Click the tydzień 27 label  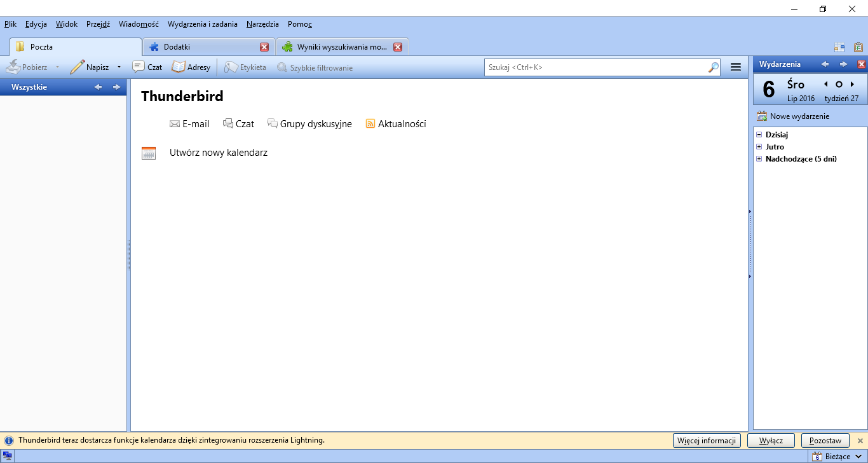coord(841,99)
